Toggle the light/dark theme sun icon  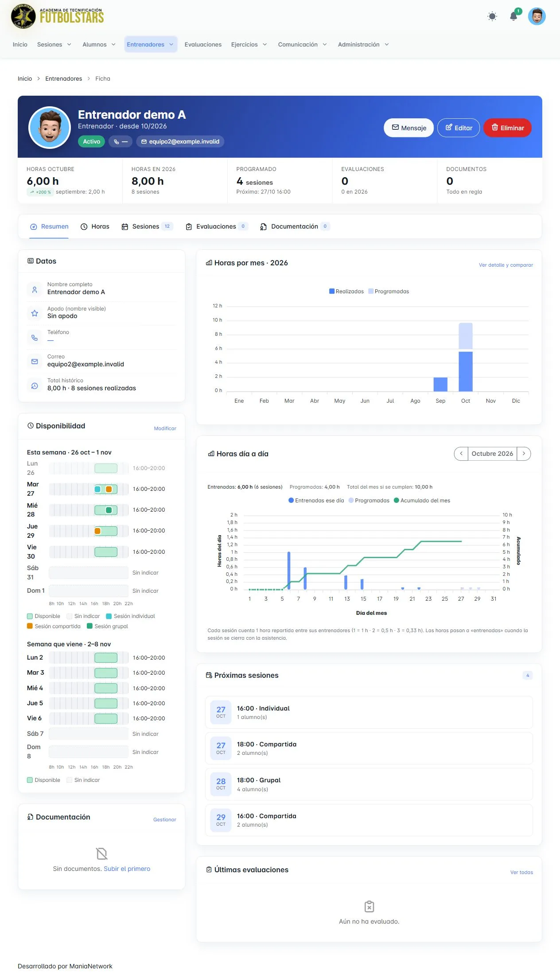click(x=492, y=16)
